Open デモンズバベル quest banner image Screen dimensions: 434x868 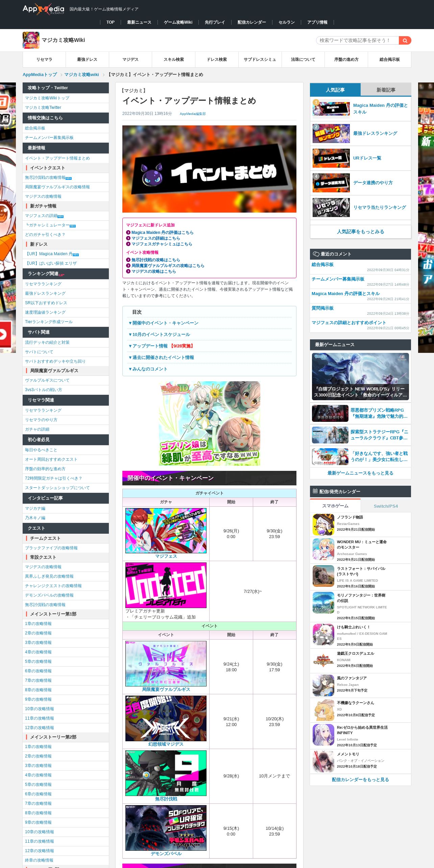point(166,828)
